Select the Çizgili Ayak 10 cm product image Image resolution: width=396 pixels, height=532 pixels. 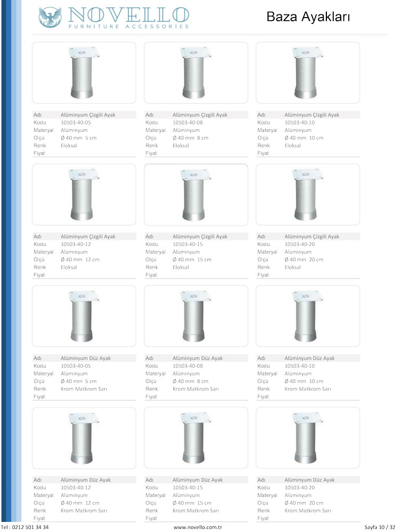(x=308, y=73)
